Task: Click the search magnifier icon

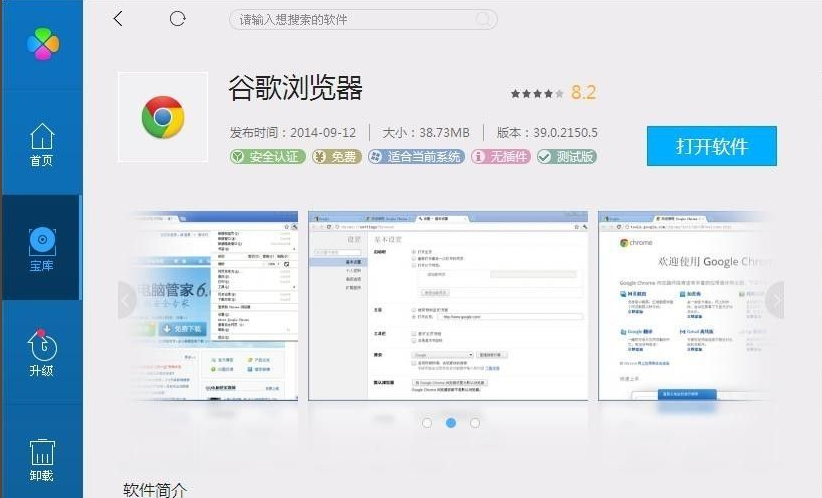Action: click(483, 19)
